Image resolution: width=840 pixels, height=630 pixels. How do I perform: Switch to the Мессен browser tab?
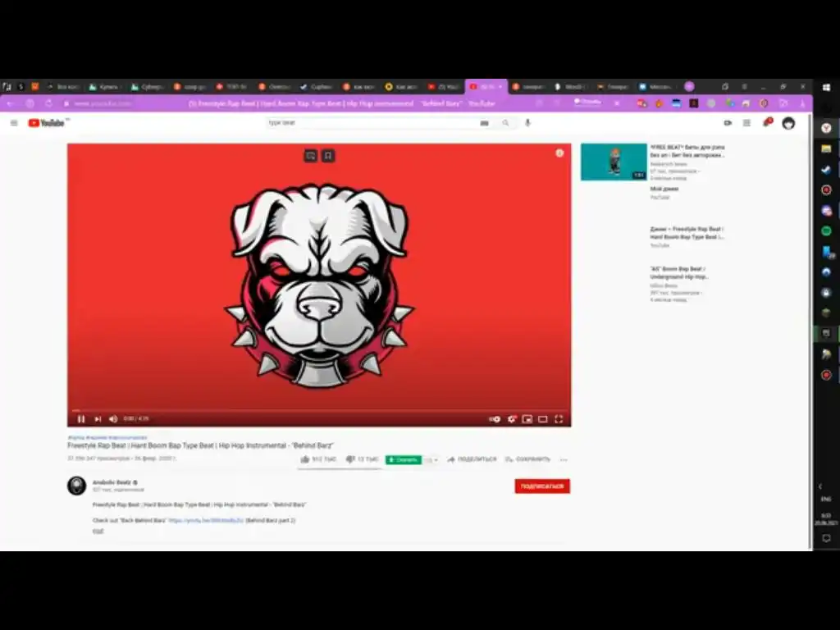[655, 86]
